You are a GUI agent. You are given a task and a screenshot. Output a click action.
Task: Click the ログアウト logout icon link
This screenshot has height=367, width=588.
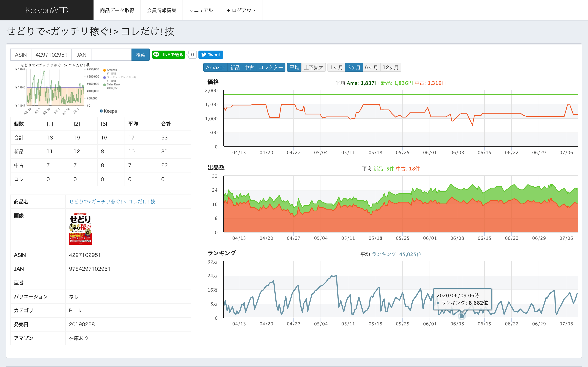pos(241,10)
